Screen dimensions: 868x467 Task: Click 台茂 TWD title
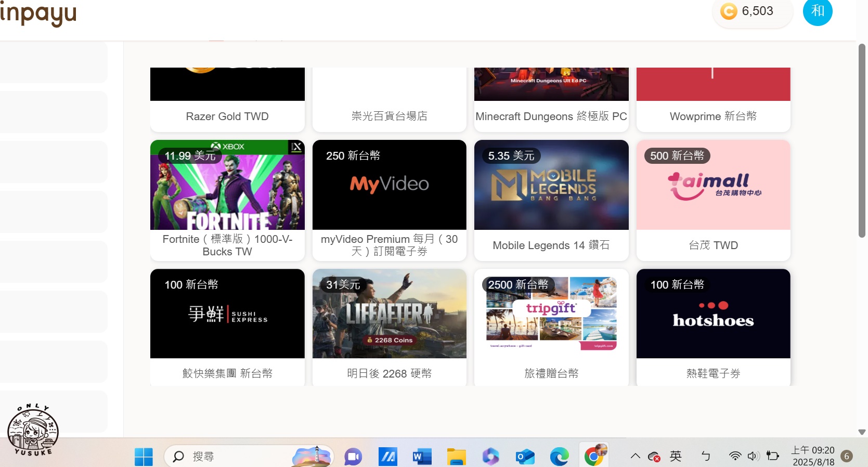coord(714,245)
